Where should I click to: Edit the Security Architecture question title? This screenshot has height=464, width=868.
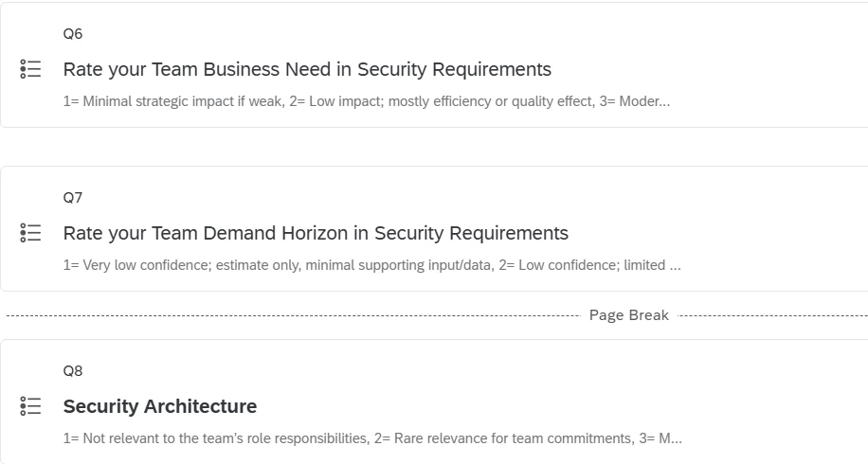tap(160, 406)
